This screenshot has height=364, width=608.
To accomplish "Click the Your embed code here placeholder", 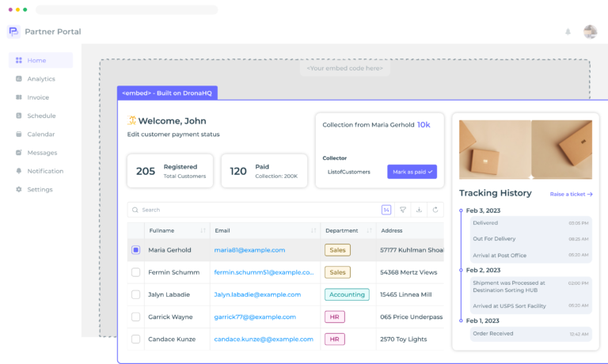I will 344,68.
